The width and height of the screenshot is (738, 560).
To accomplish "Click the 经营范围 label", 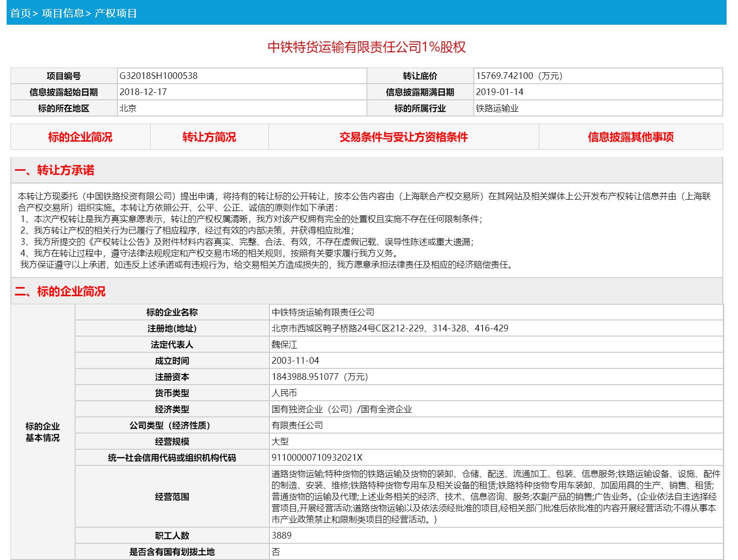I will coord(172,497).
